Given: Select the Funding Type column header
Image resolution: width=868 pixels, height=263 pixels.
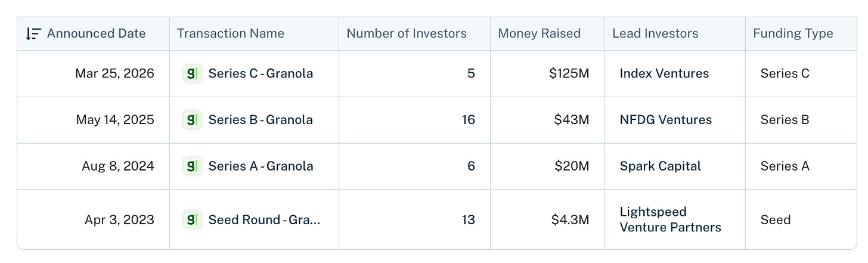Looking at the screenshot, I should (793, 33).
